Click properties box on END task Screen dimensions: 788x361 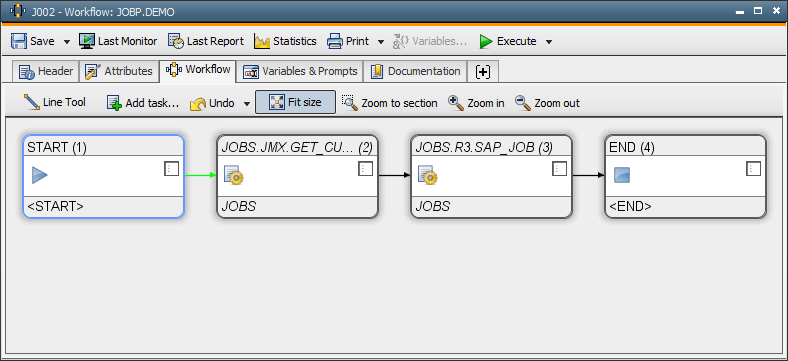coord(753,169)
